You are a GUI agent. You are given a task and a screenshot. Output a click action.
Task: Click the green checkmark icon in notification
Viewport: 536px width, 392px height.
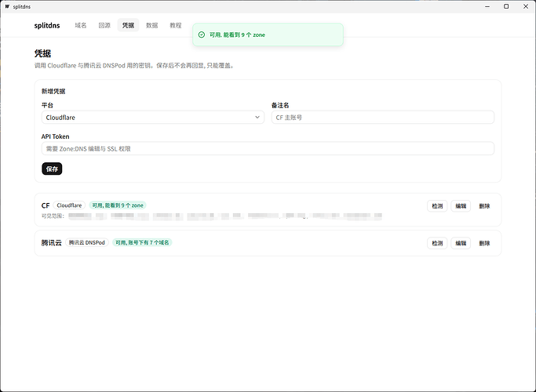coord(202,34)
